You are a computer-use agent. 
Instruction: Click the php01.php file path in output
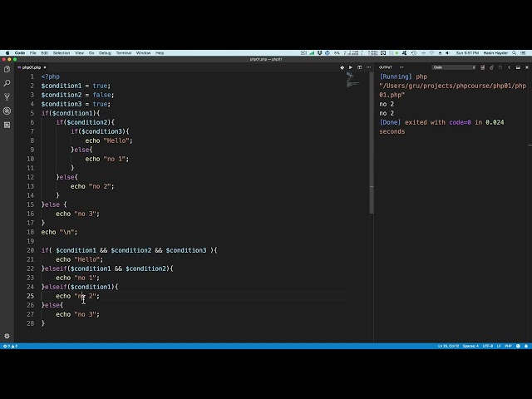[452, 91]
